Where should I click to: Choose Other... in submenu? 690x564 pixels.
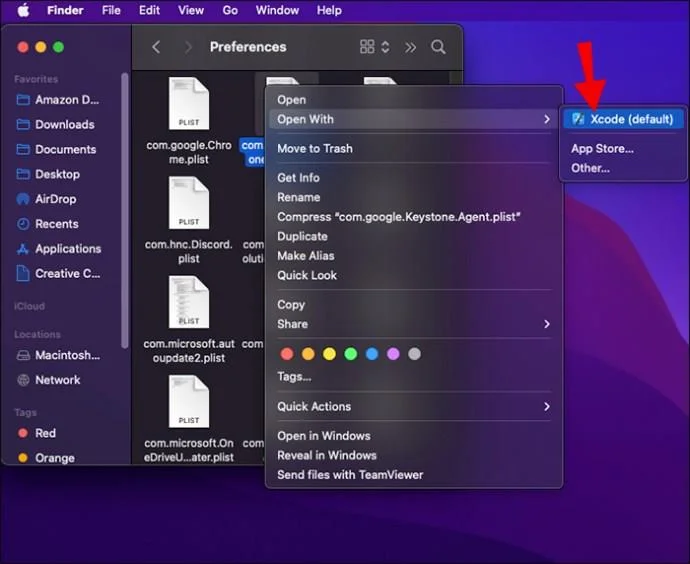(590, 168)
